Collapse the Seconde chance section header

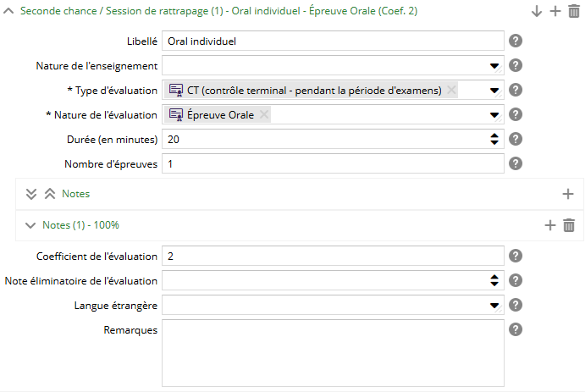(x=8, y=11)
